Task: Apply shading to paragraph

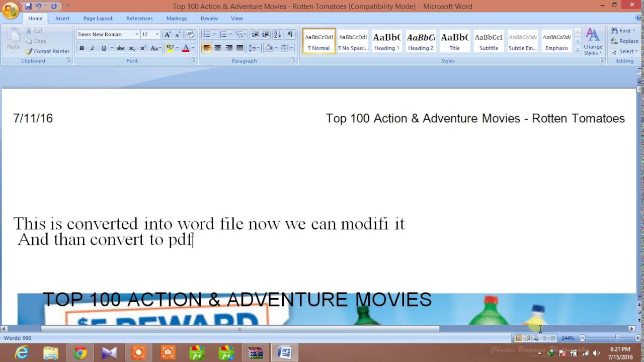Action: point(269,48)
